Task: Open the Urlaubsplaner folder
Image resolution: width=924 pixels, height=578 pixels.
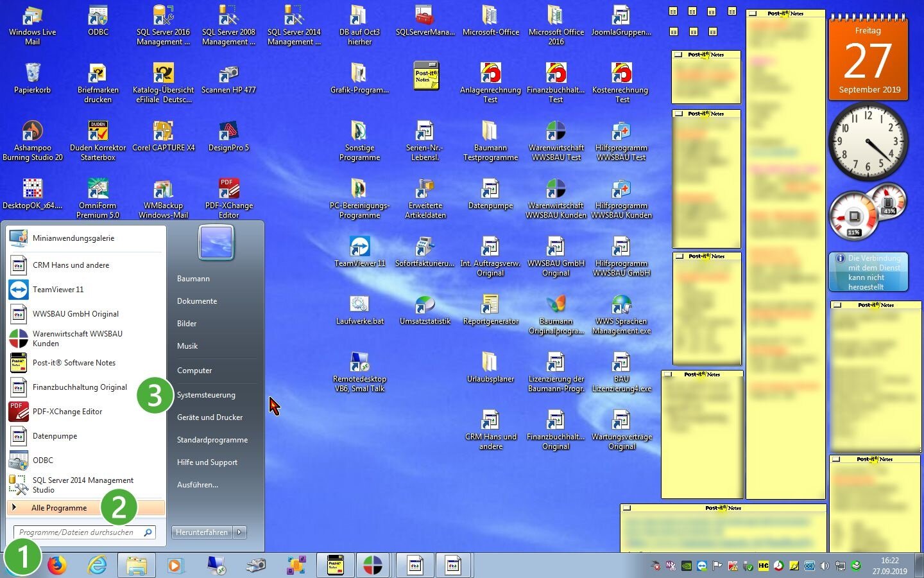Action: (490, 367)
